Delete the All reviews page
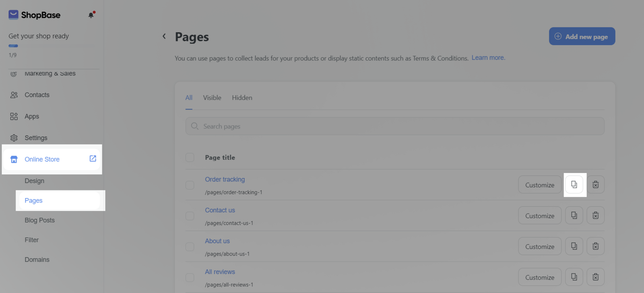Viewport: 644px width, 293px height. click(x=596, y=277)
